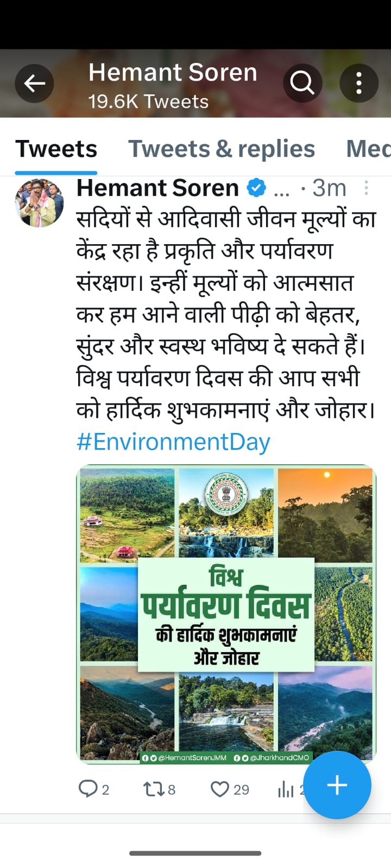Open the #EnvironmentDay hashtag
The image size is (391, 868).
pos(173,442)
